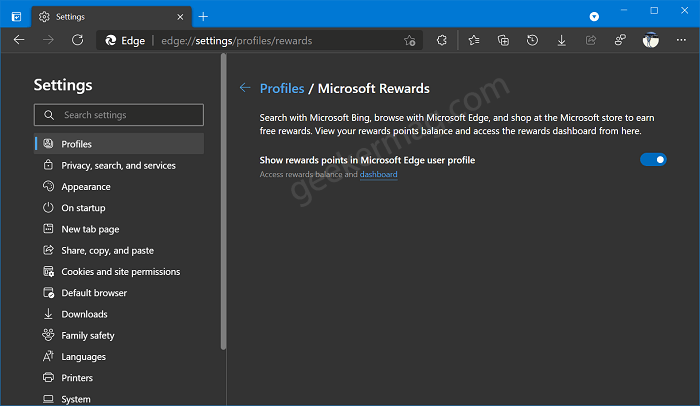Open Printers settings
The image size is (700, 406).
coord(119,378)
